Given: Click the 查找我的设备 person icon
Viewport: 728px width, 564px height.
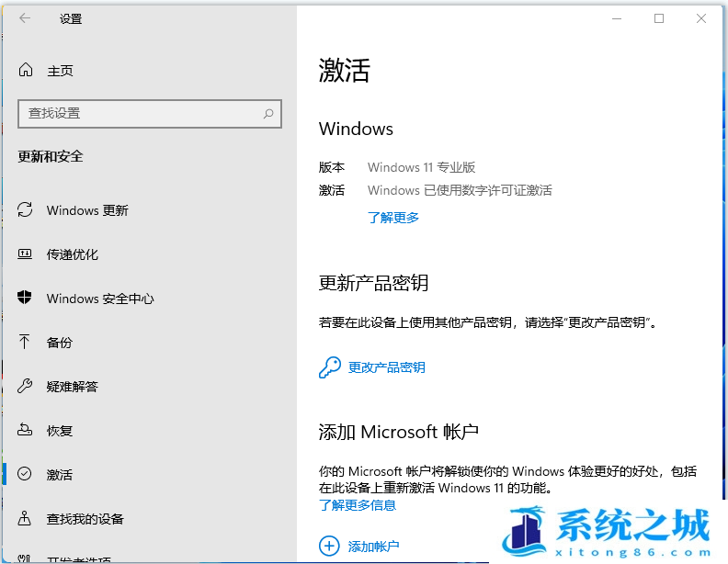Looking at the screenshot, I should [25, 518].
